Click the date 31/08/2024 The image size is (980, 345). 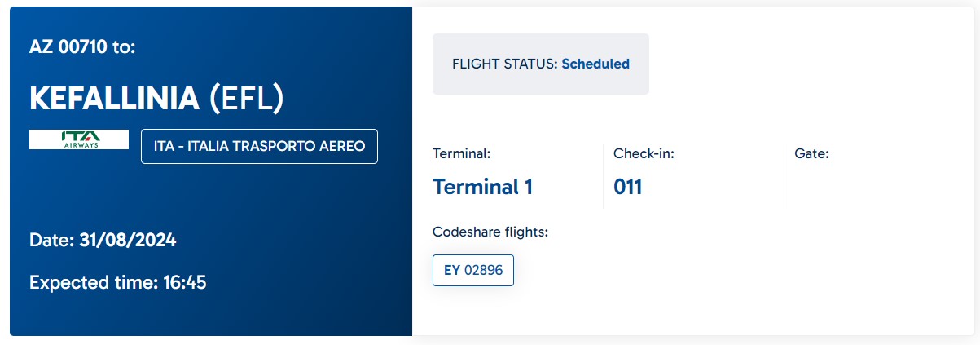point(128,241)
